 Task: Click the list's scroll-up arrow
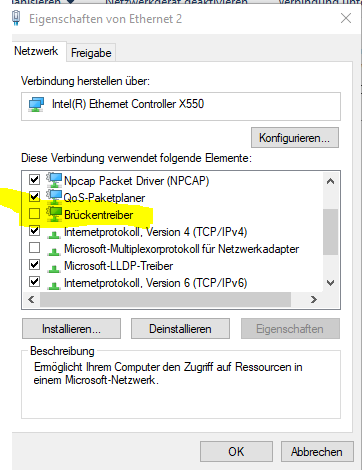coord(330,181)
